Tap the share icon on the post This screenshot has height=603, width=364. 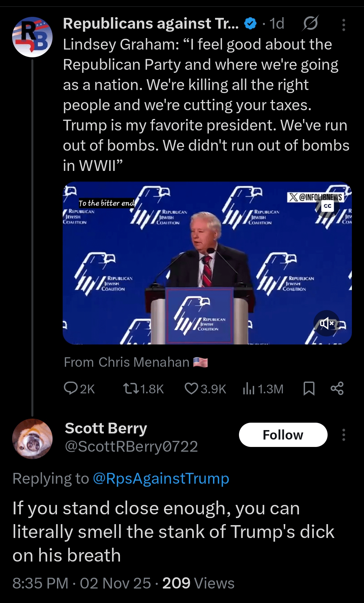(337, 389)
